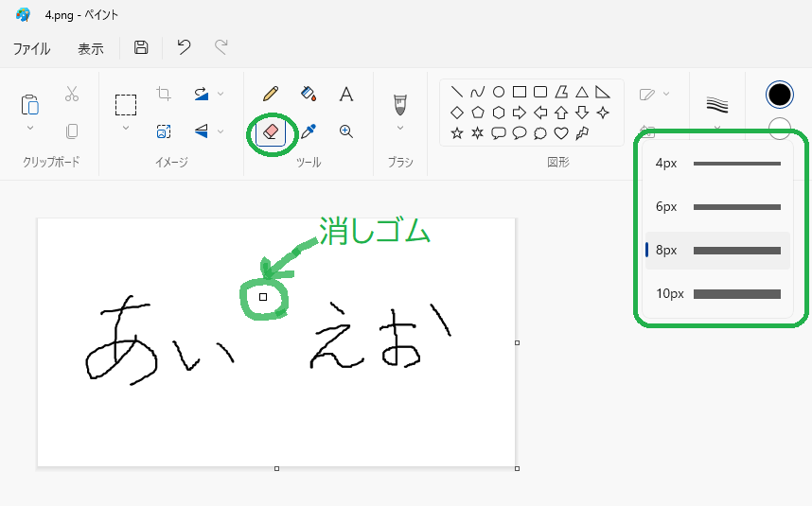Pick the pentagon shape
Image resolution: width=812 pixels, height=506 pixels.
click(x=478, y=113)
